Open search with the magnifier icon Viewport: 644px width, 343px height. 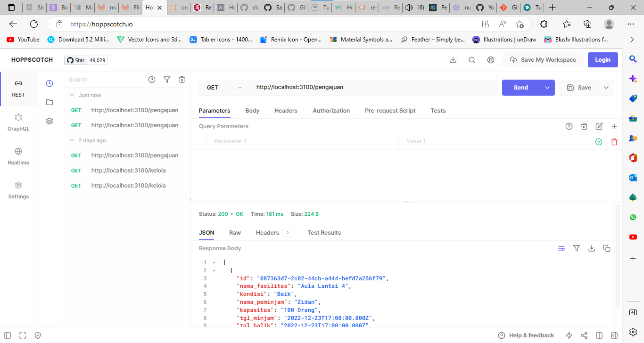coord(472,59)
